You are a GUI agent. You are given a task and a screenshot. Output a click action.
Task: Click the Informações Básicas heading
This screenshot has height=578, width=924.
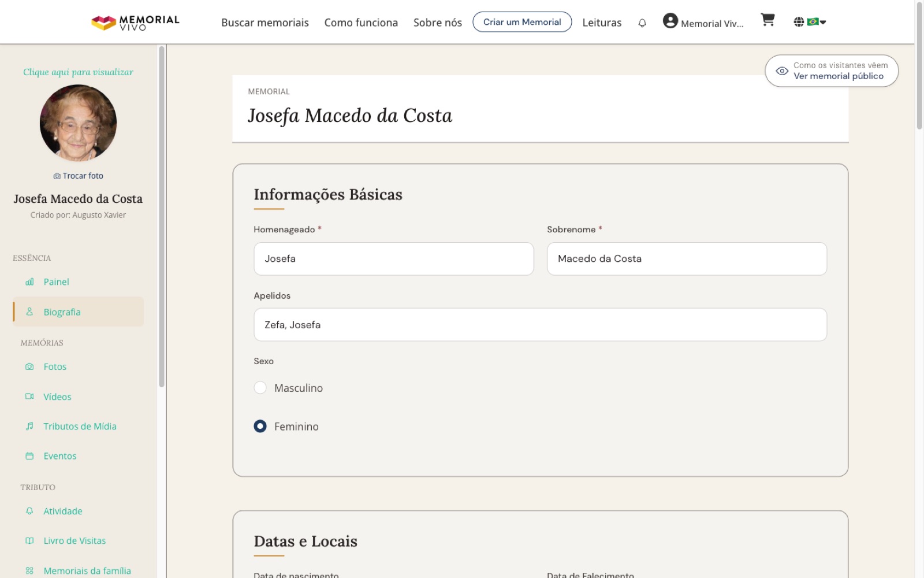328,195
